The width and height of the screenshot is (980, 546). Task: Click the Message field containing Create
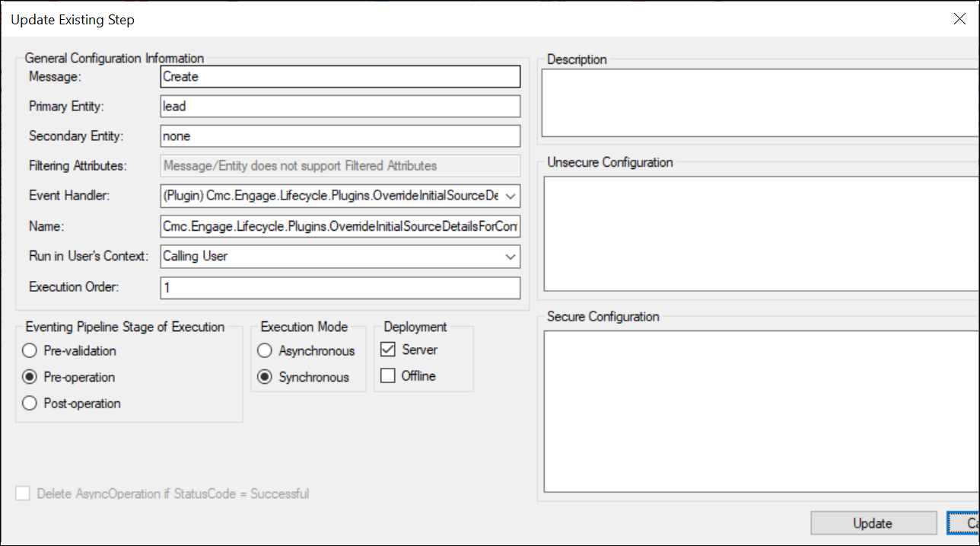pos(340,77)
